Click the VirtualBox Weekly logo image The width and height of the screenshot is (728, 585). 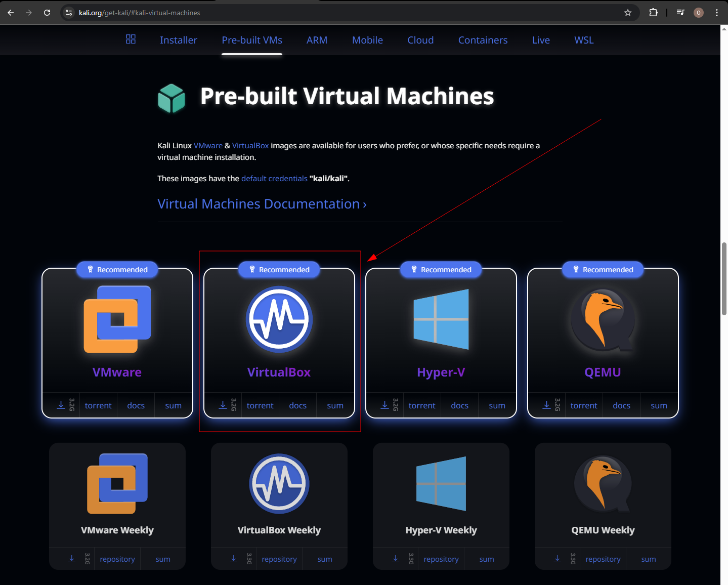coord(279,484)
